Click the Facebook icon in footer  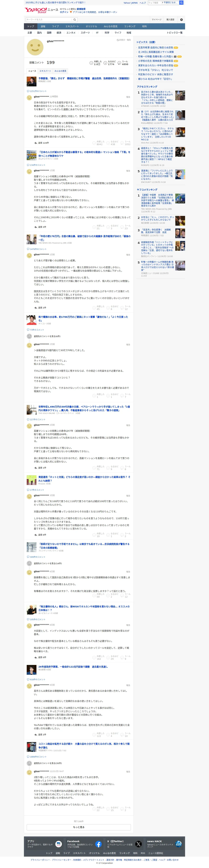[x=98, y=844]
